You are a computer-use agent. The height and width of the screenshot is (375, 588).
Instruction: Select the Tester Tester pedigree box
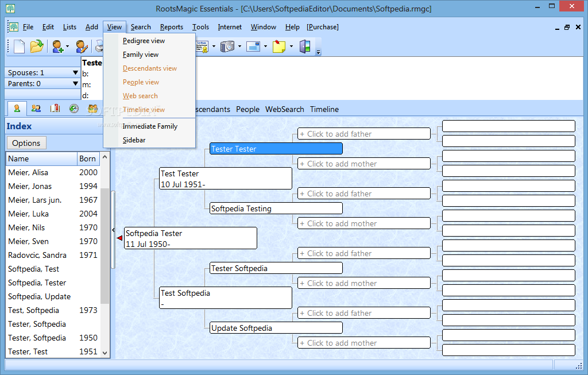(x=276, y=149)
